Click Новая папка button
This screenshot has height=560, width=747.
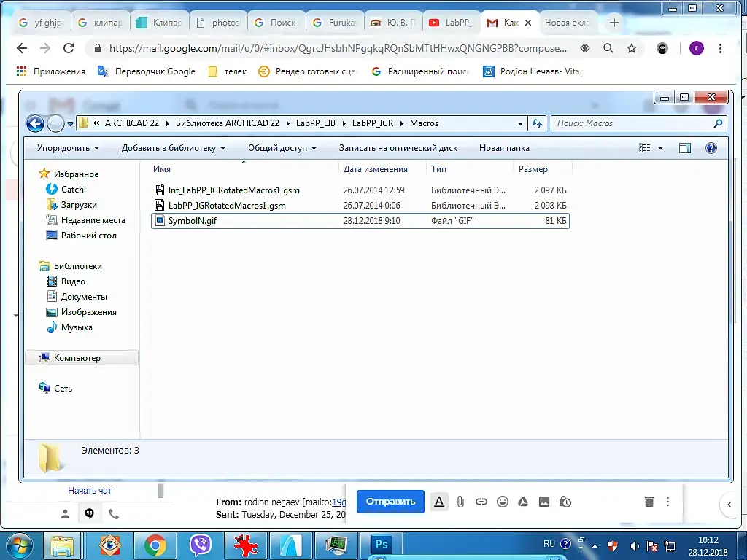[504, 148]
